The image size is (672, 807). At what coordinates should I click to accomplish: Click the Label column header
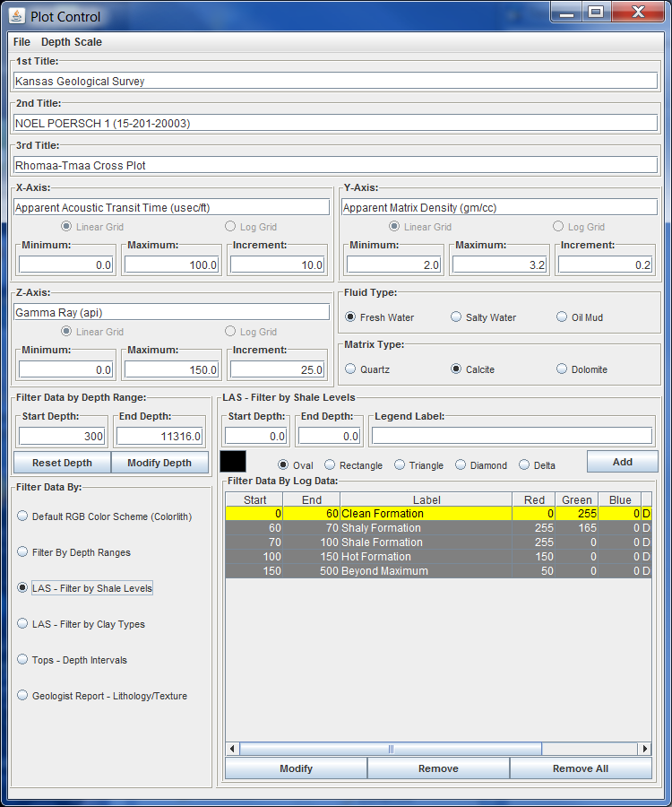pos(426,499)
